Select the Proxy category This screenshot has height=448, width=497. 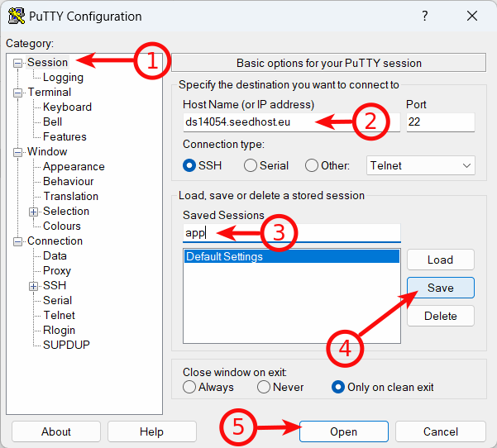57,271
